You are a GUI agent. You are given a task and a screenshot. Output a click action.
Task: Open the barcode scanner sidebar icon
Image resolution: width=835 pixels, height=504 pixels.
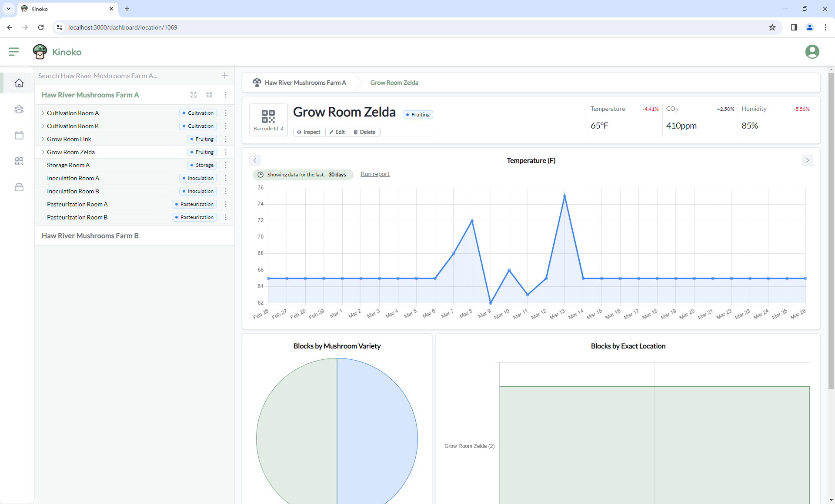pyautogui.click(x=19, y=161)
